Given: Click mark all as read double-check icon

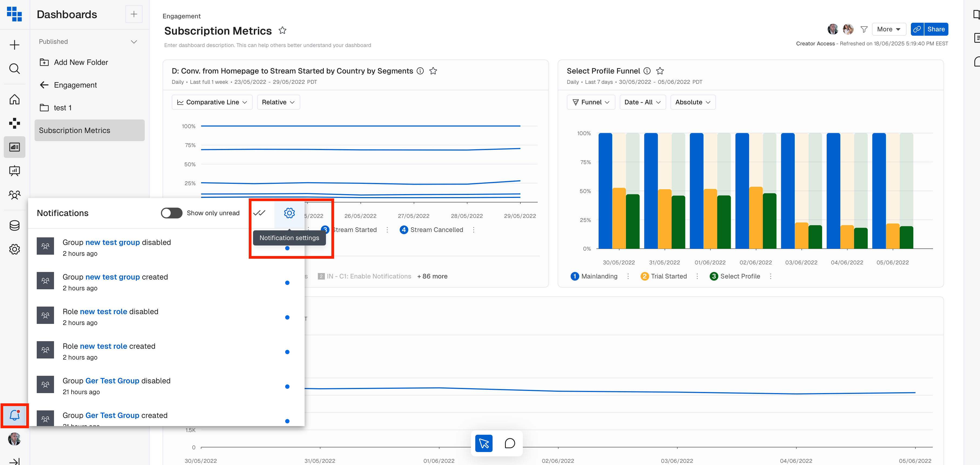Looking at the screenshot, I should tap(260, 213).
